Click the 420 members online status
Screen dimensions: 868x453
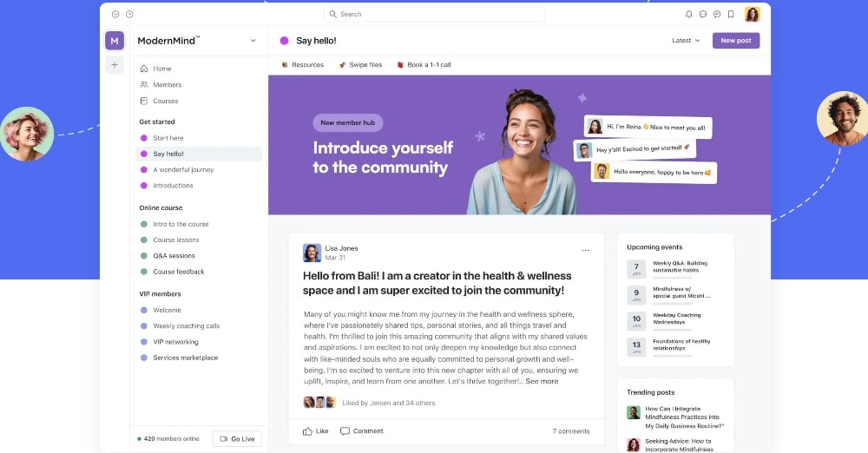(168, 438)
